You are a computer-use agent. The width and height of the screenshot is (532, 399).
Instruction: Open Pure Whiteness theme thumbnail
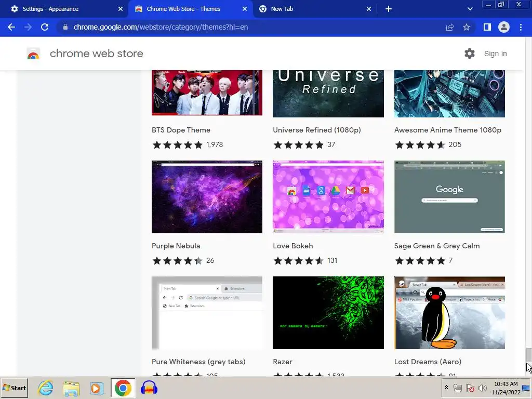[x=207, y=312]
